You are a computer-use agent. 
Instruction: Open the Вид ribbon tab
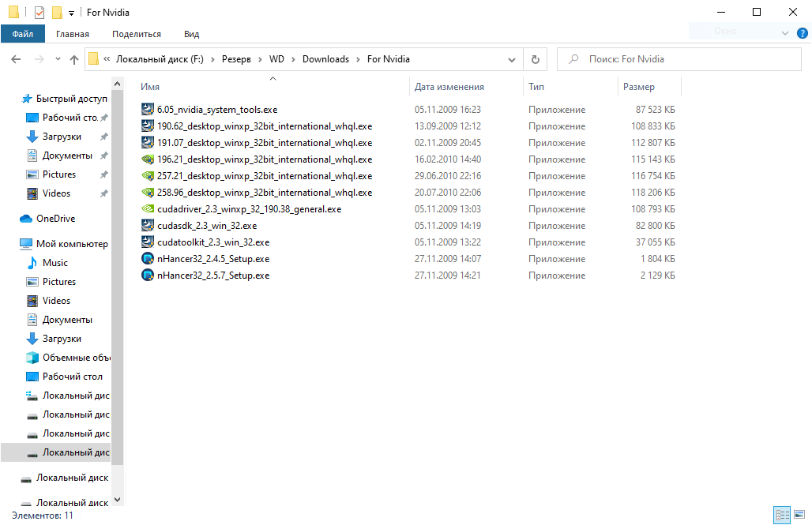192,34
